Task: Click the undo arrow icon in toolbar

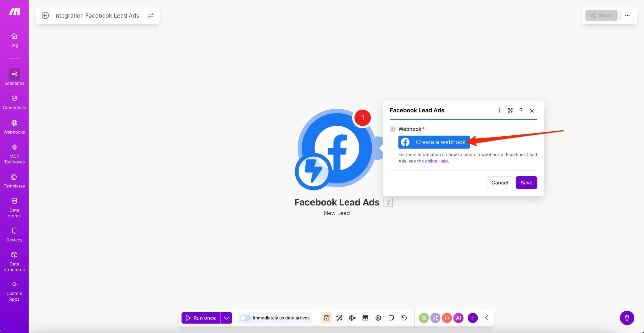Action: pos(404,318)
